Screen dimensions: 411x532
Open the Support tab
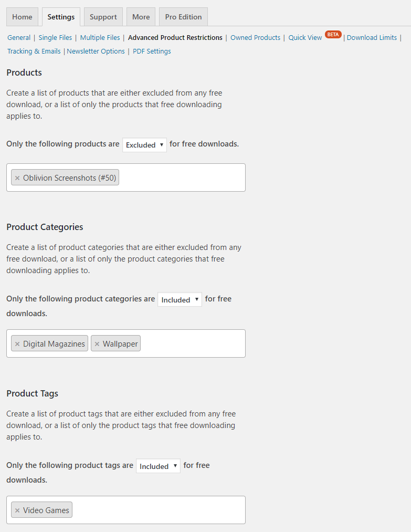click(103, 17)
